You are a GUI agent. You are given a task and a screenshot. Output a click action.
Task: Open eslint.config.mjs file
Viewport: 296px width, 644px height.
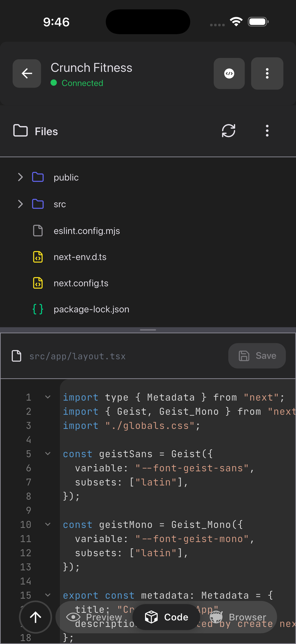87,231
